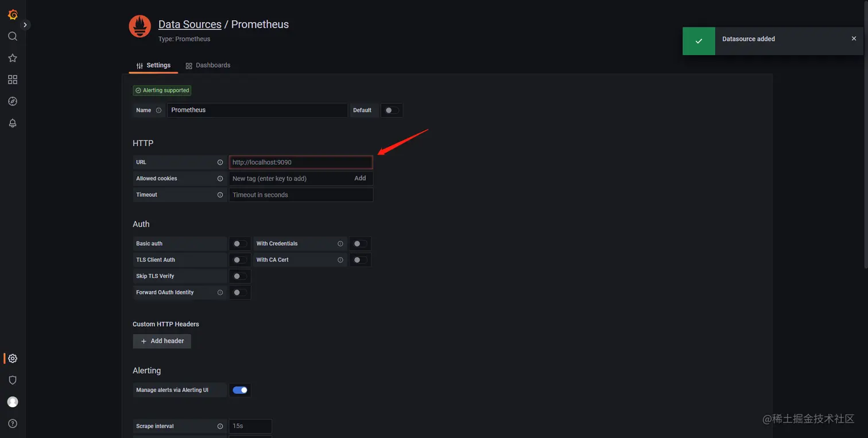Viewport: 868px width, 438px height.
Task: Click the info icon next to URL
Action: tap(220, 162)
